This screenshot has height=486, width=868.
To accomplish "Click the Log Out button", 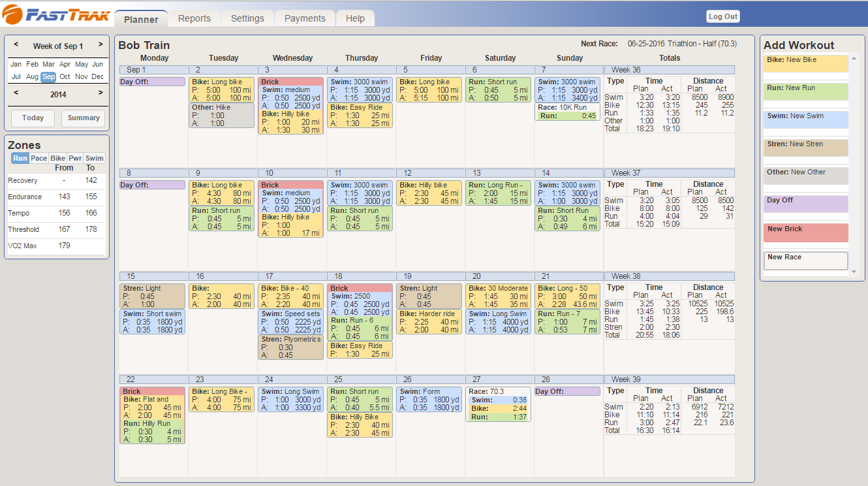I will pyautogui.click(x=722, y=17).
